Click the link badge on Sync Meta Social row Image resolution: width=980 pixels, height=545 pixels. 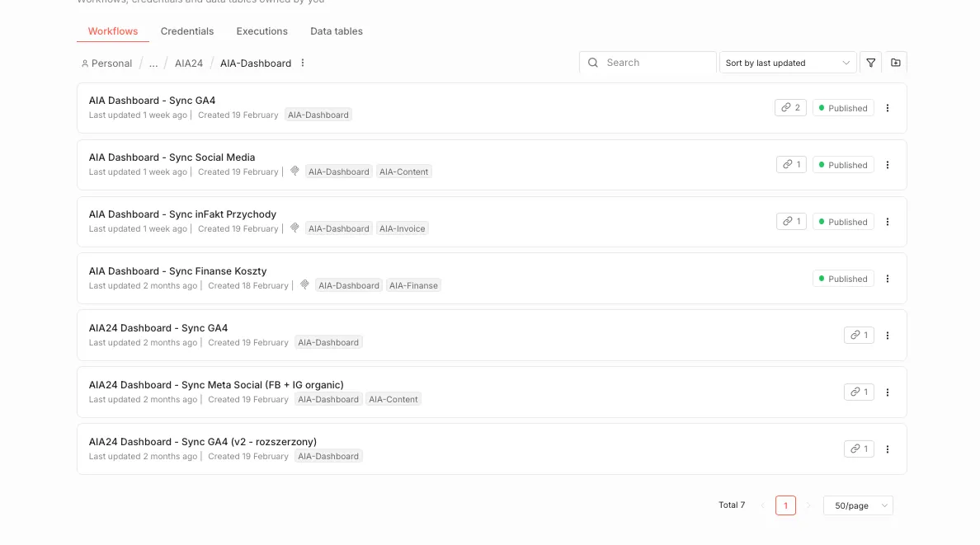tap(859, 392)
